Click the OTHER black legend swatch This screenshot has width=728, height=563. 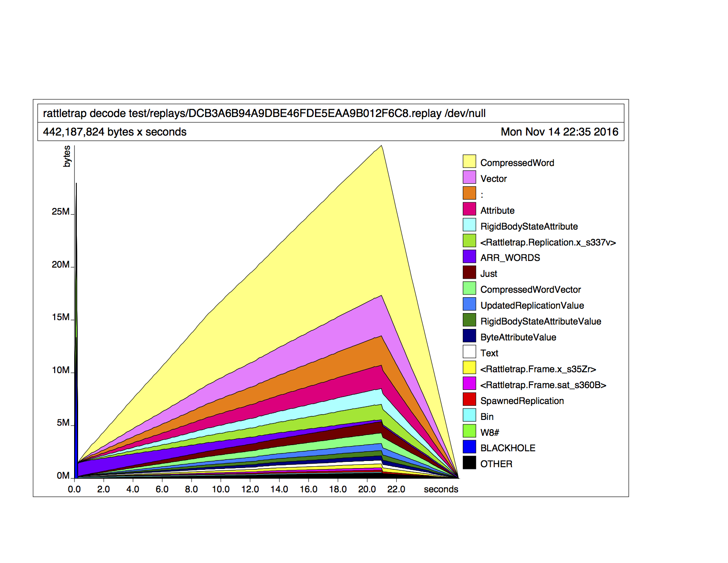pos(469,463)
